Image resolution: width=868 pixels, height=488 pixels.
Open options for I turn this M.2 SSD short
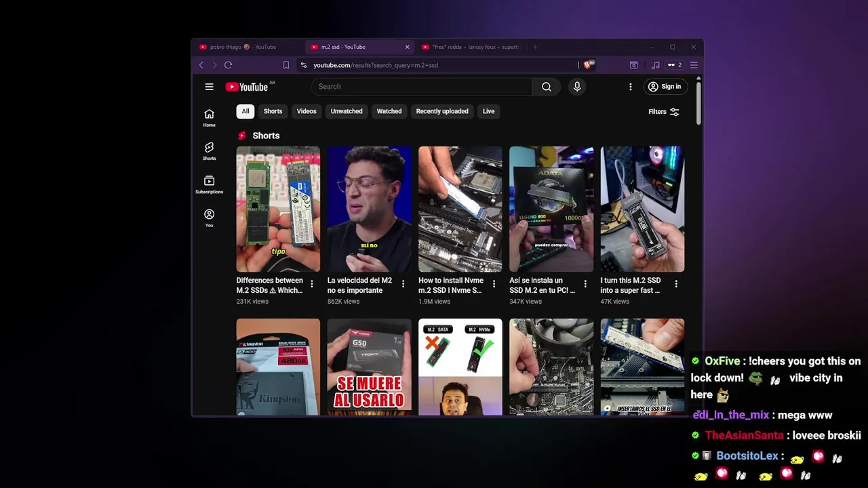[x=676, y=284]
